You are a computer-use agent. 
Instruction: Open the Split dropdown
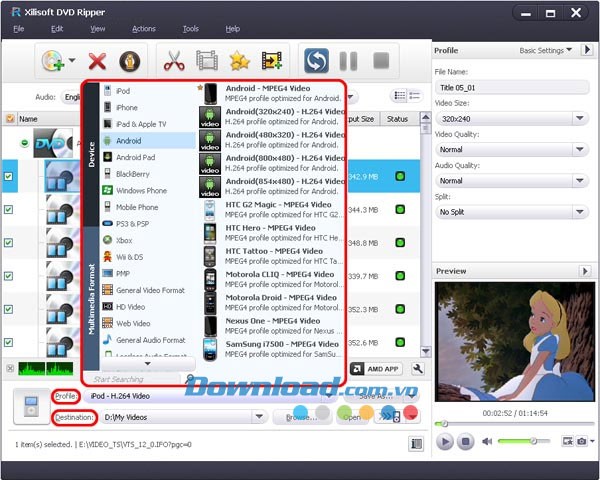click(580, 212)
